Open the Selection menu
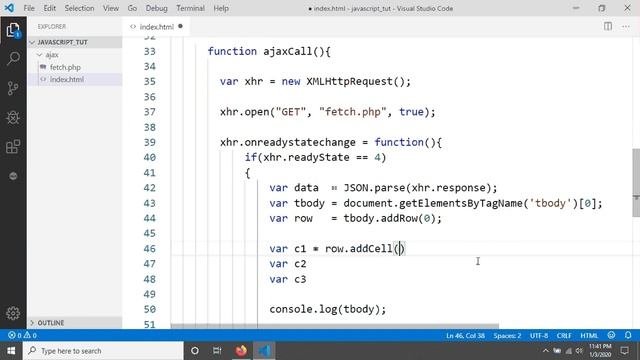 79,8
